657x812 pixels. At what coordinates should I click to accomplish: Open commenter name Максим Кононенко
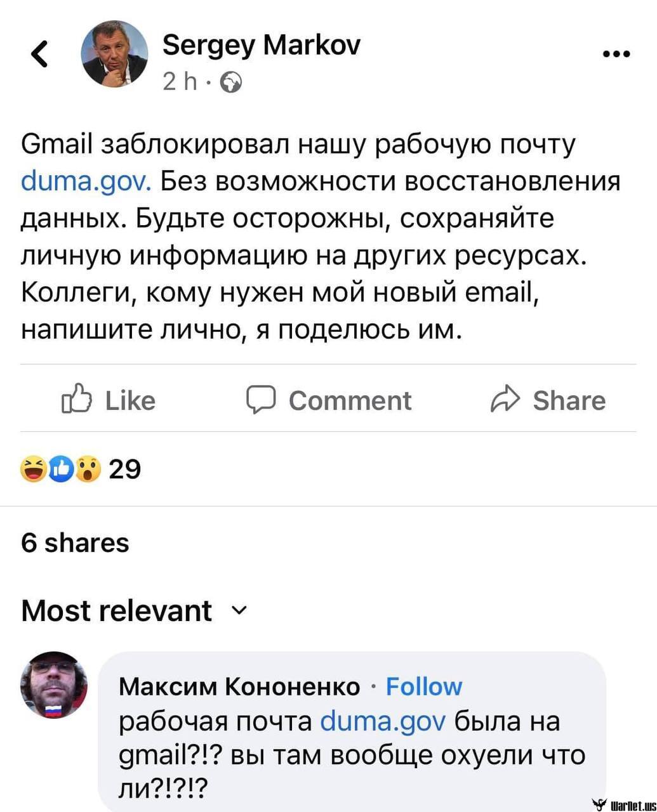pos(239,686)
